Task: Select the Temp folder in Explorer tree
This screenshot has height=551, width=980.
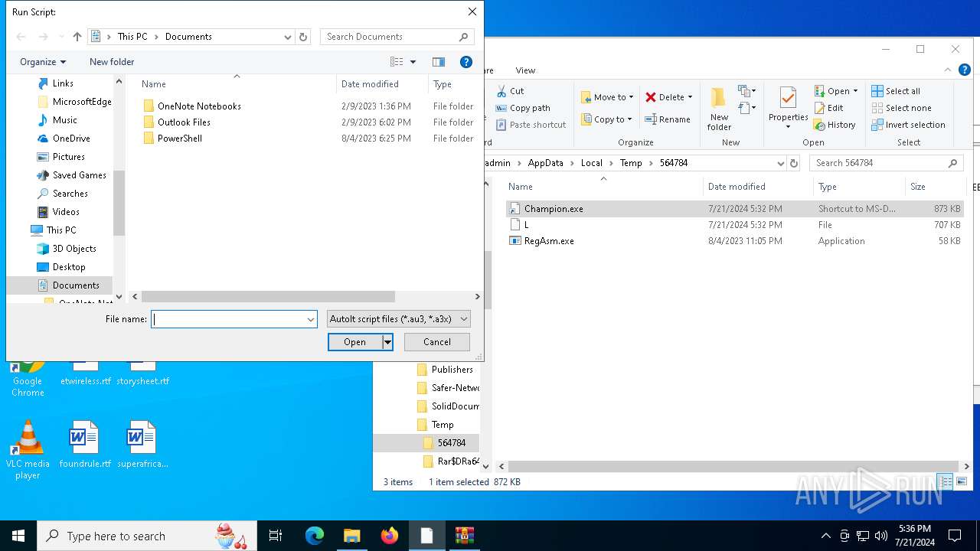Action: click(443, 425)
